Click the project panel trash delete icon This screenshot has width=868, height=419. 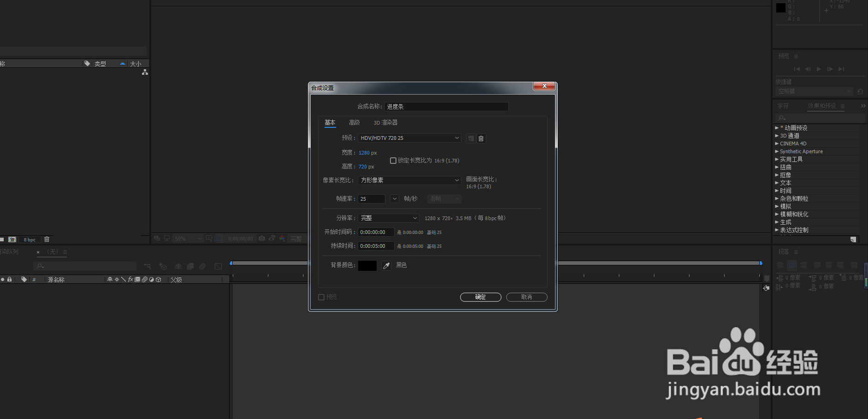click(47, 239)
